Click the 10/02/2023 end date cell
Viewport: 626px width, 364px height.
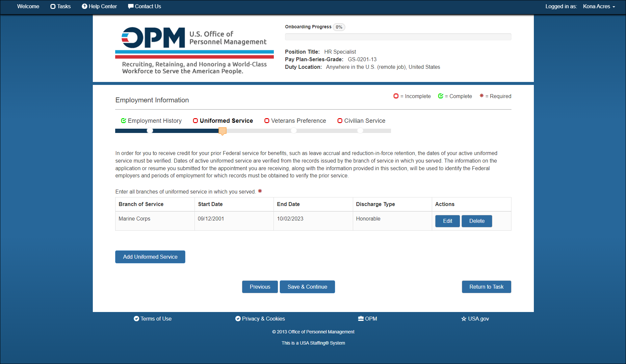(313, 221)
